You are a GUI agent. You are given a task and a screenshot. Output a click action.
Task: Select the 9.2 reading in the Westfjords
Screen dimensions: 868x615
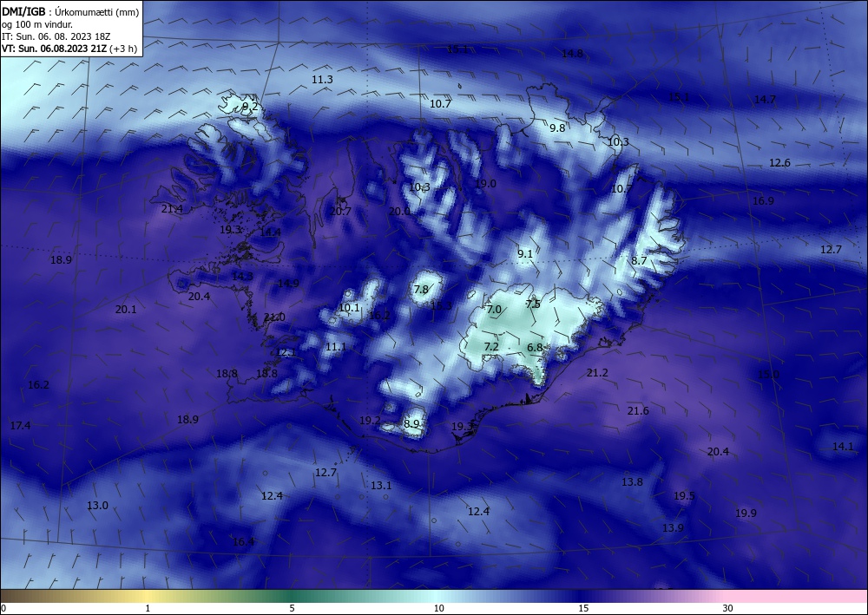(x=250, y=106)
